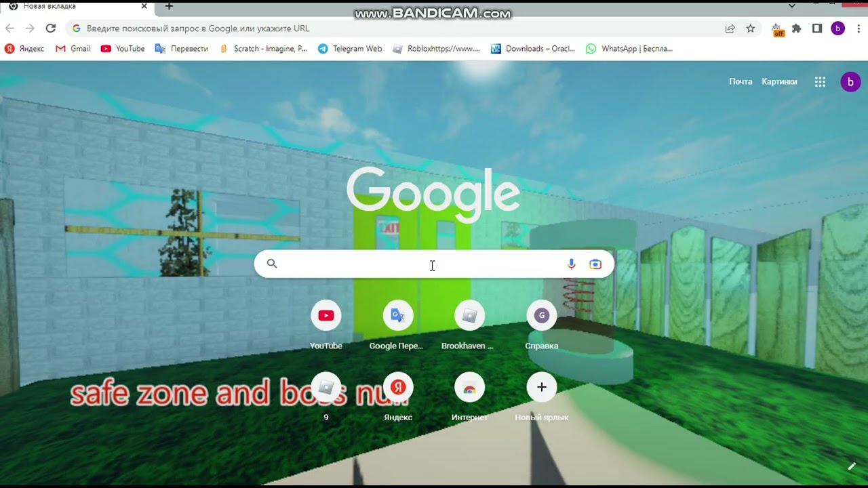Customize the page with the pencil icon
The image size is (868, 488).
click(x=852, y=466)
